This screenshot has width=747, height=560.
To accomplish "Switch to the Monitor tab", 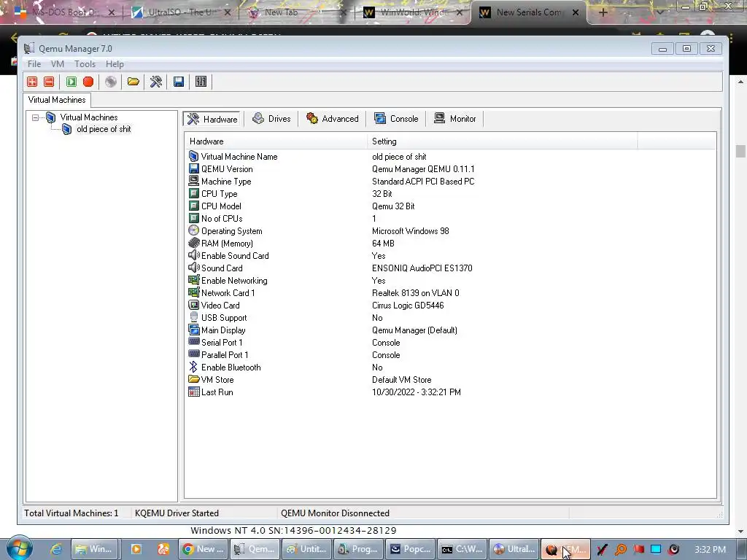I will (x=455, y=119).
